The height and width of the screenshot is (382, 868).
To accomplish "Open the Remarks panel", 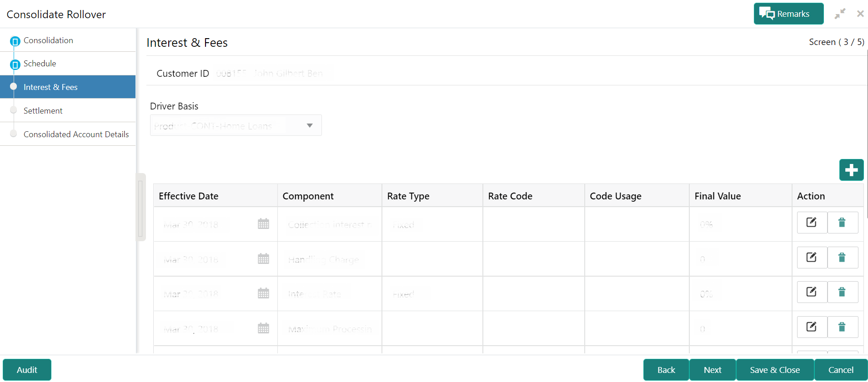I will pyautogui.click(x=788, y=14).
